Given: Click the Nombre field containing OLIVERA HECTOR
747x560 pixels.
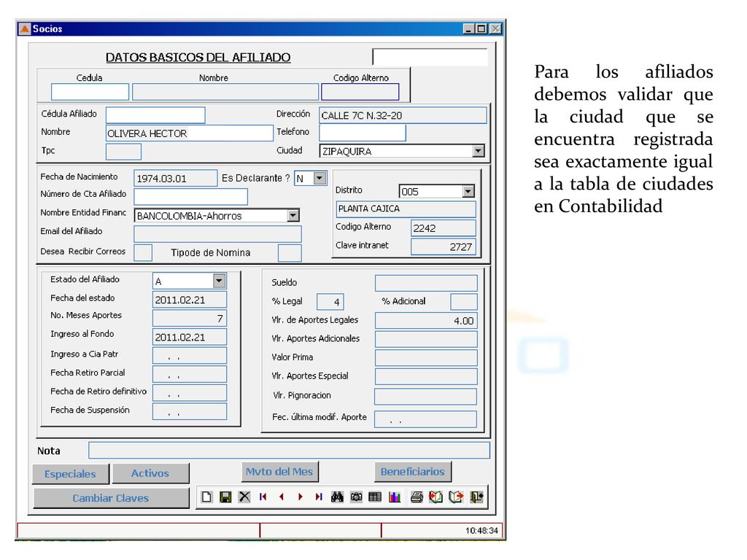Looking at the screenshot, I should pyautogui.click(x=189, y=133).
